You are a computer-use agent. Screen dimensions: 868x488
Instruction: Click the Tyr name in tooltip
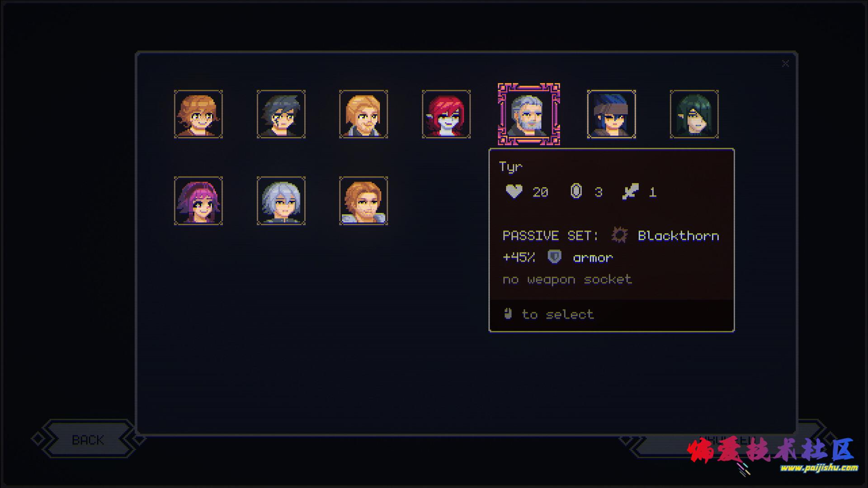(x=511, y=167)
